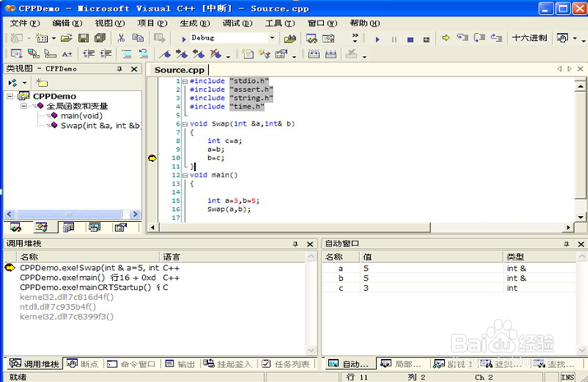This screenshot has height=382, width=588.
Task: Click the editor horizontal scrollbar right arrow
Action: click(568, 227)
